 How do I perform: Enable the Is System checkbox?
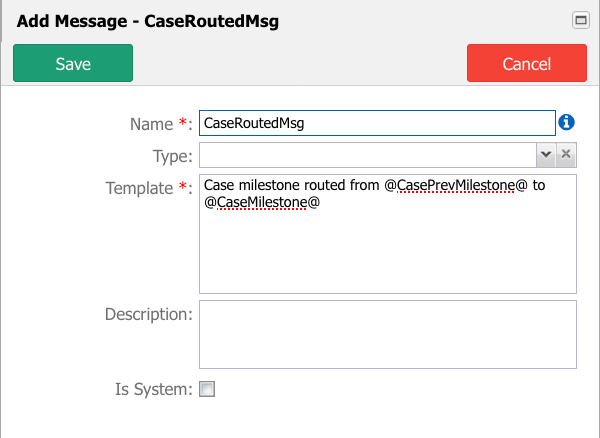(x=207, y=389)
